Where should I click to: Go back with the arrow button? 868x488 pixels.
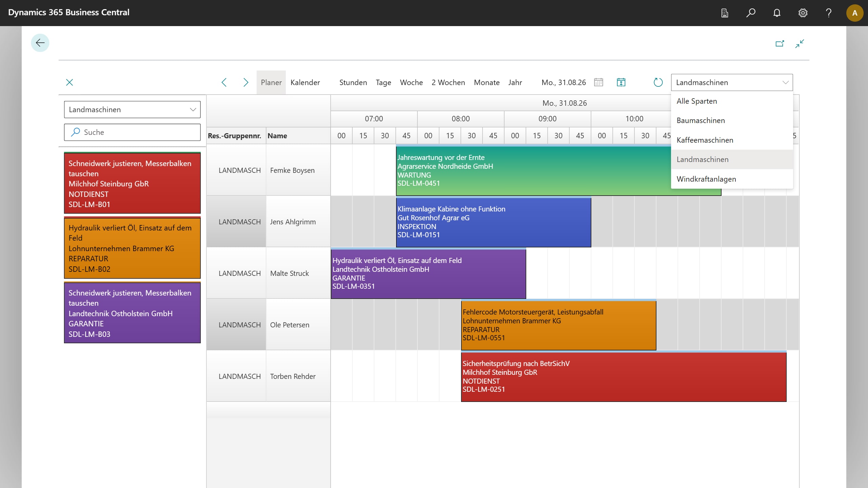coord(40,43)
